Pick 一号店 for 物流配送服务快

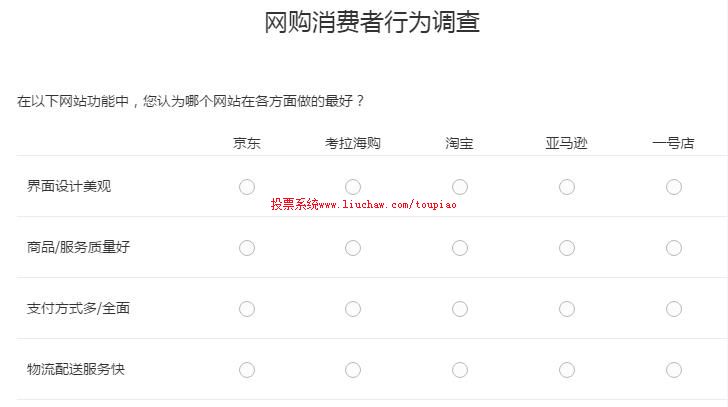click(x=674, y=370)
